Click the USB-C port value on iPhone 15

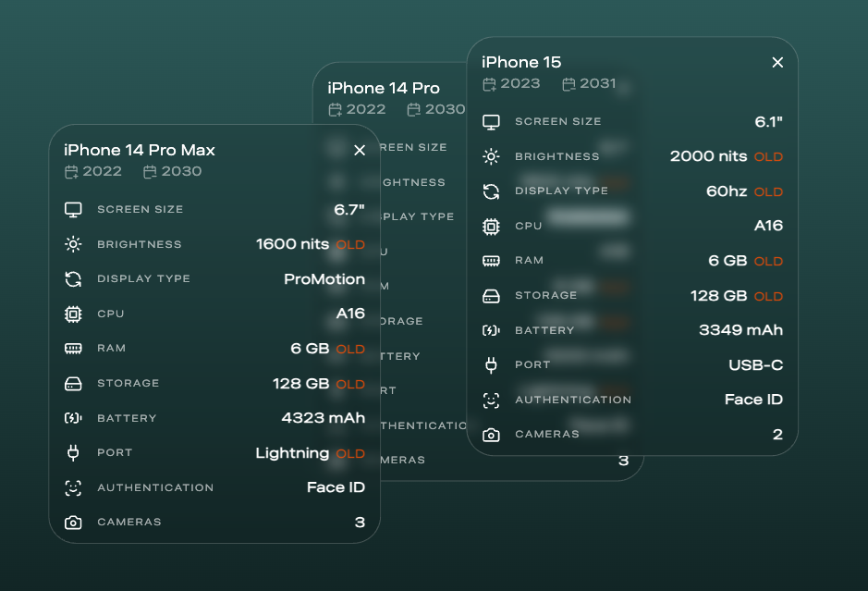(755, 365)
